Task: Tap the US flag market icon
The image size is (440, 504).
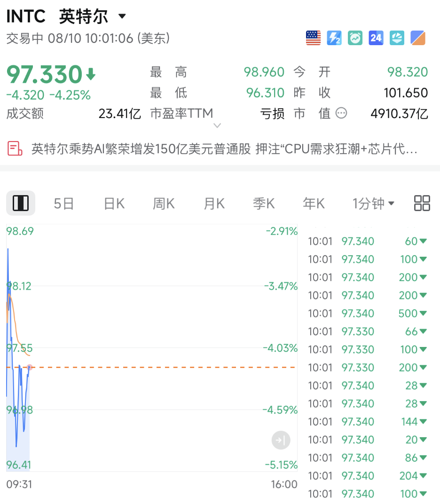Action: (313, 38)
